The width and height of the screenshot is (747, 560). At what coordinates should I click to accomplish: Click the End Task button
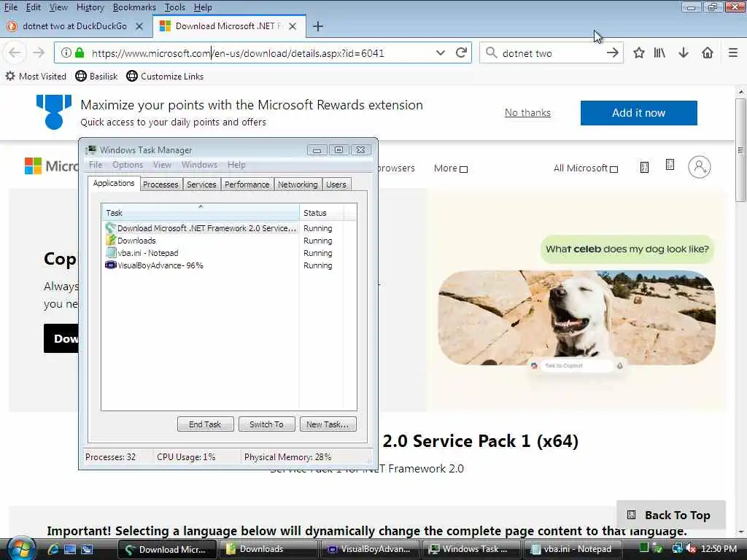click(205, 424)
